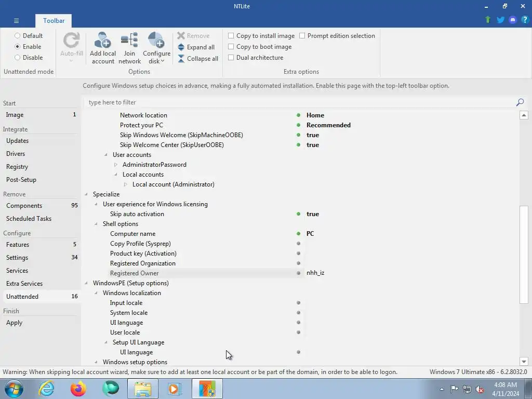Launch Internet Explorer from taskbar
Image resolution: width=532 pixels, height=399 pixels.
click(46, 389)
